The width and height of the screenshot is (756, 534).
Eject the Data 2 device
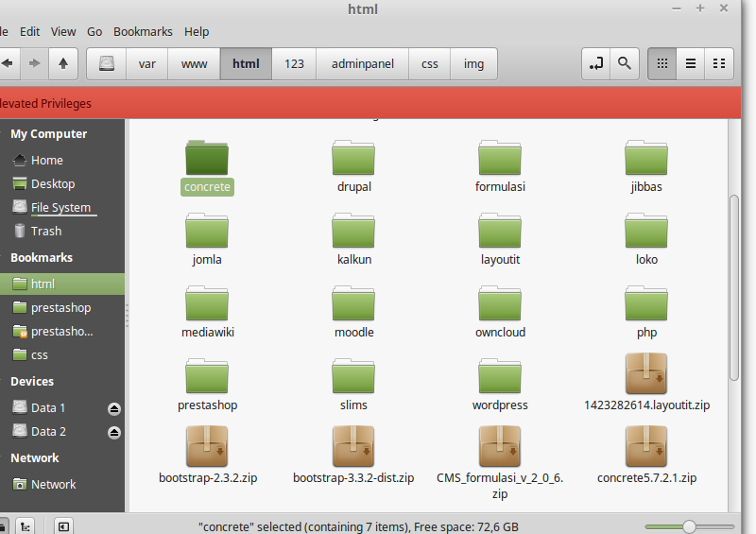[114, 432]
